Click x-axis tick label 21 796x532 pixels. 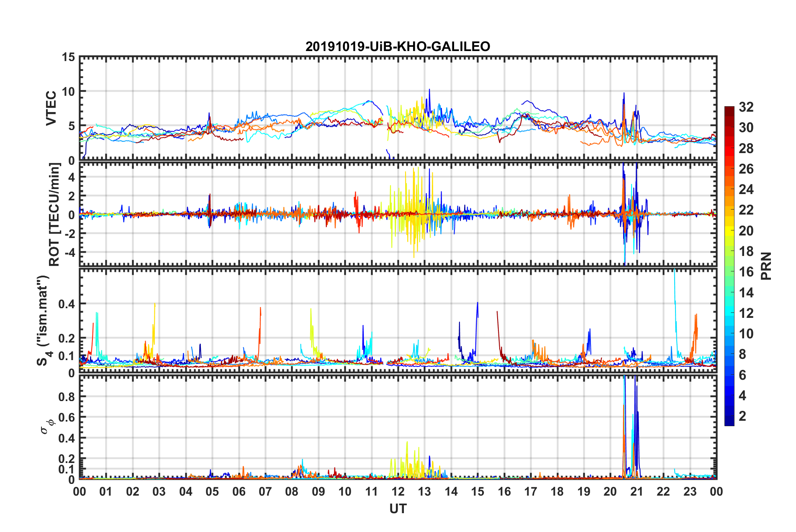click(637, 491)
